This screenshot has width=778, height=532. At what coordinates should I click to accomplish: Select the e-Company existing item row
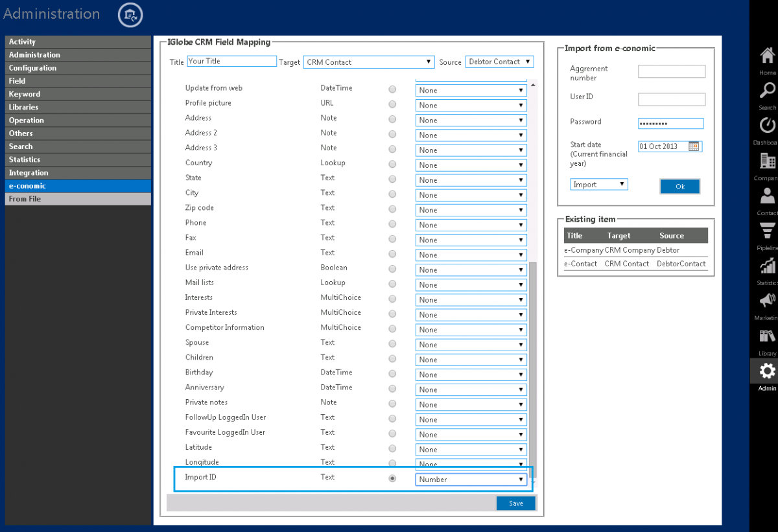click(x=635, y=250)
